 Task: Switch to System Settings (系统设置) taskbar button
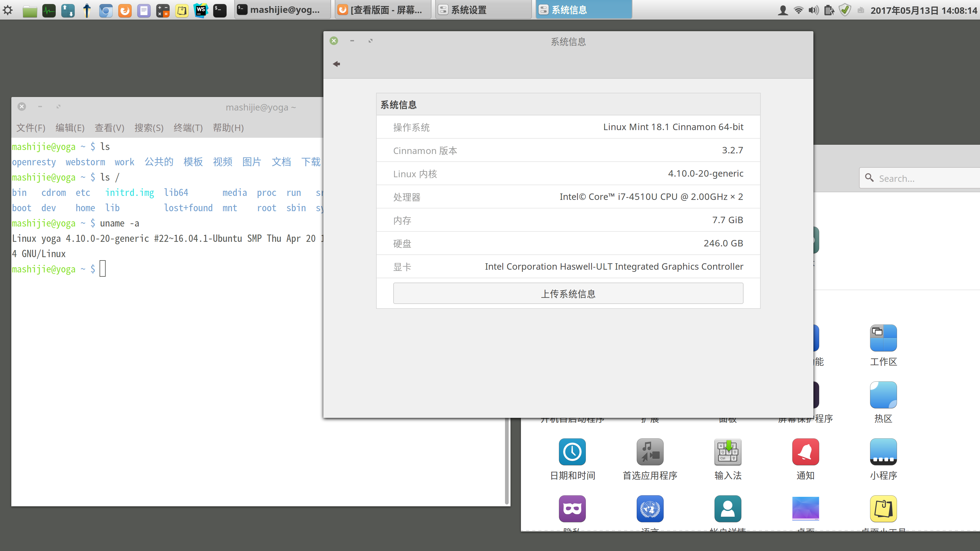[x=484, y=10]
